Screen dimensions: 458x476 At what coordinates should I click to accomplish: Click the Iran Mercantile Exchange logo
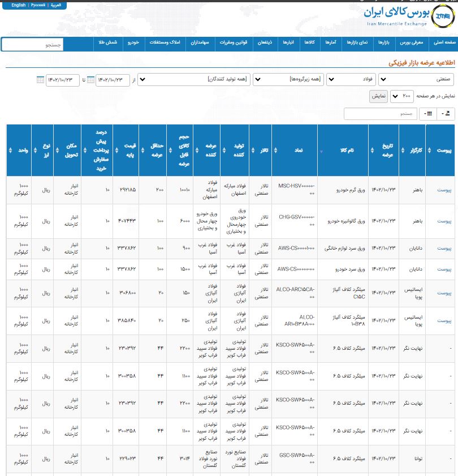443,16
